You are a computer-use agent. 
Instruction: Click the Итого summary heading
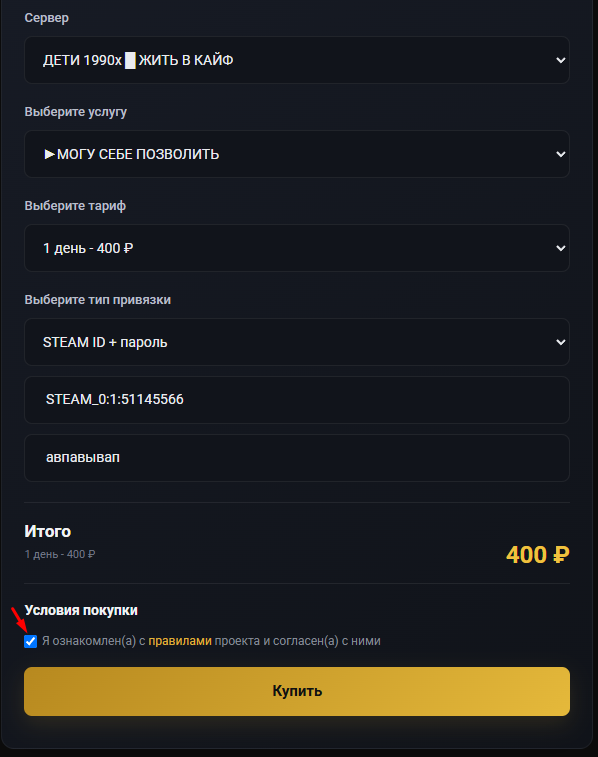(48, 532)
